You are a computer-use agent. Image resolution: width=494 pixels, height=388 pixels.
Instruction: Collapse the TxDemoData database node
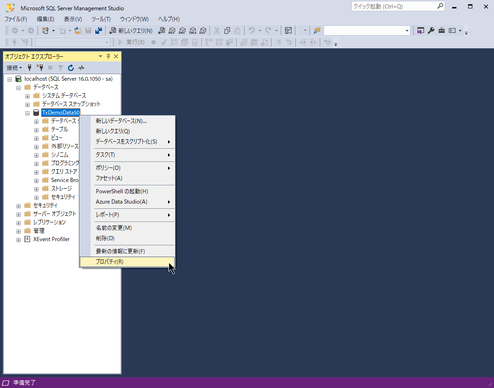27,113
